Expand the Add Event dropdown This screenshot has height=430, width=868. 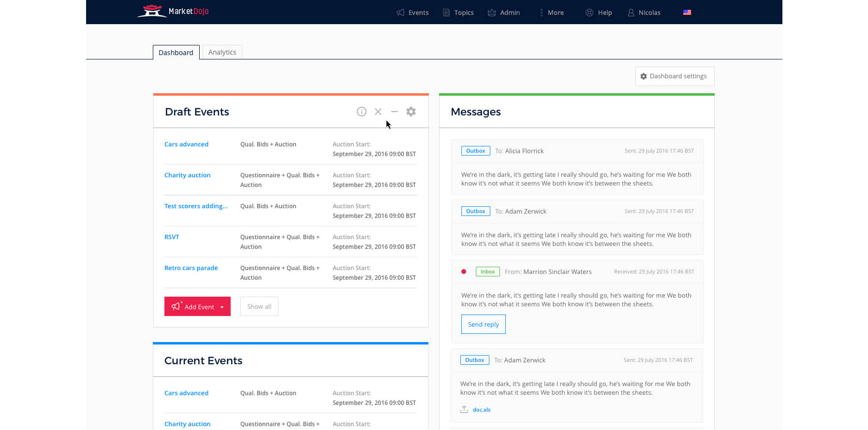click(x=222, y=307)
